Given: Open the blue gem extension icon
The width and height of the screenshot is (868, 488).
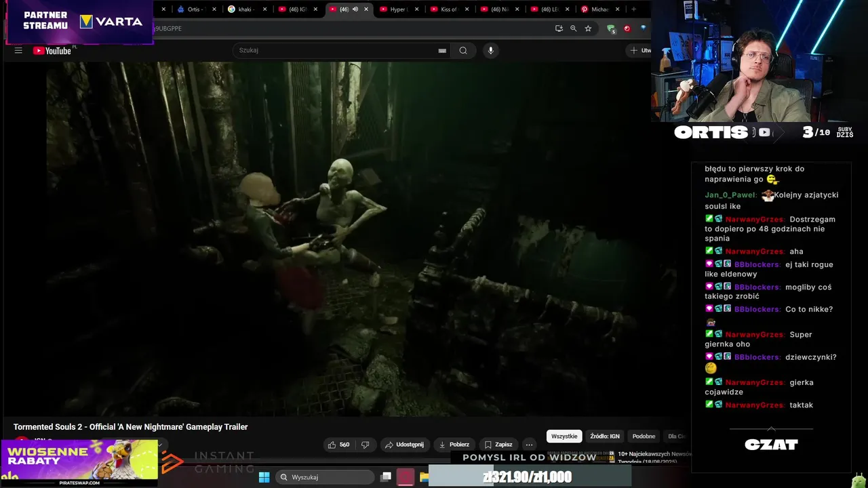Looking at the screenshot, I should point(643,28).
